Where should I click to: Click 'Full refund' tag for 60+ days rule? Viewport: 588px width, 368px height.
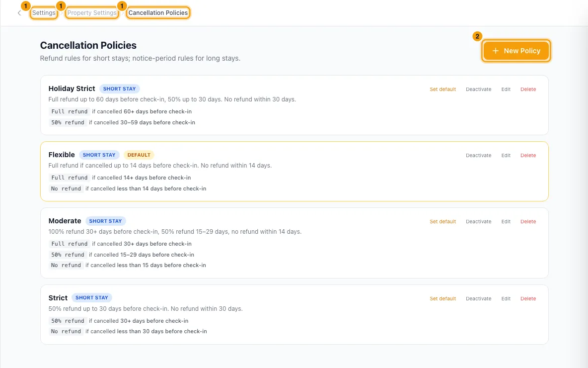pyautogui.click(x=70, y=111)
